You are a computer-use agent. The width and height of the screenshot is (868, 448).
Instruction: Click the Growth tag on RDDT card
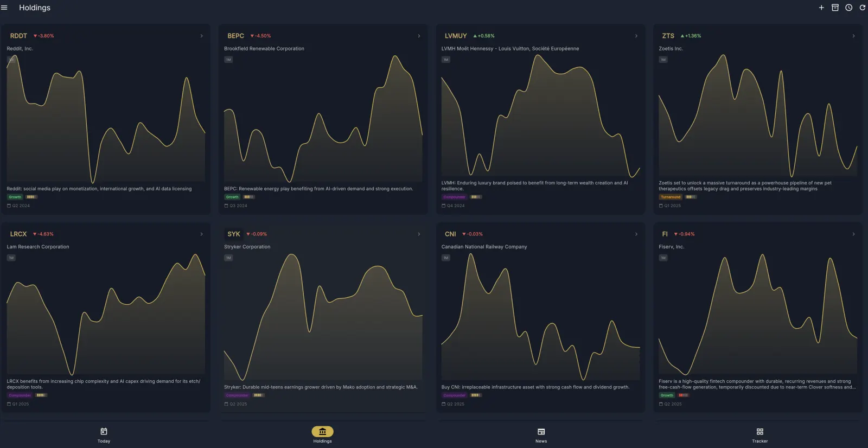(x=15, y=197)
